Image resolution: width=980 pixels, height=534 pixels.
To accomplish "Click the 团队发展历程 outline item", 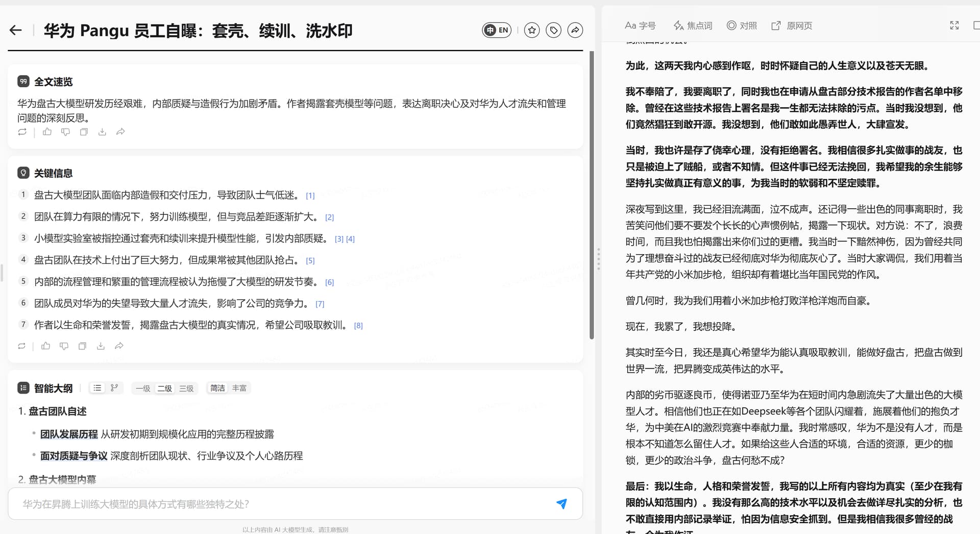I will pyautogui.click(x=69, y=434).
